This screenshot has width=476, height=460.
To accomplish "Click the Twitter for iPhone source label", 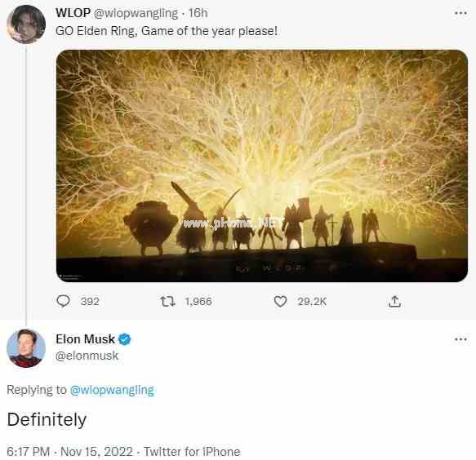I will coord(192,452).
